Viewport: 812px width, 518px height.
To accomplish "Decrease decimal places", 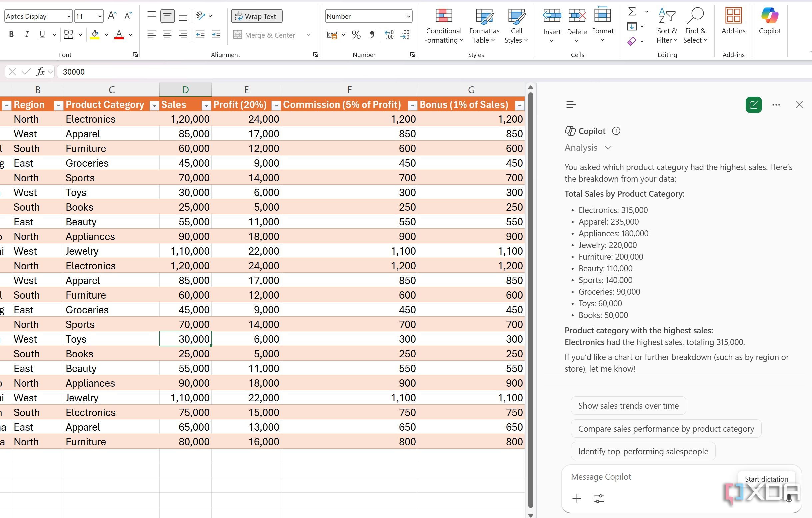I will coord(405,35).
